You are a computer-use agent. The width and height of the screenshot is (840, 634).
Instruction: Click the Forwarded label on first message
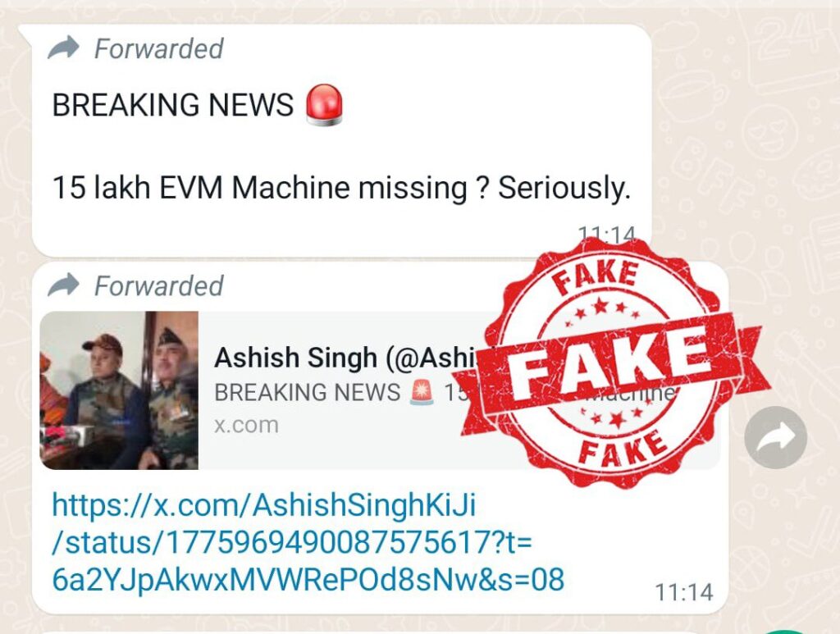coord(158,48)
